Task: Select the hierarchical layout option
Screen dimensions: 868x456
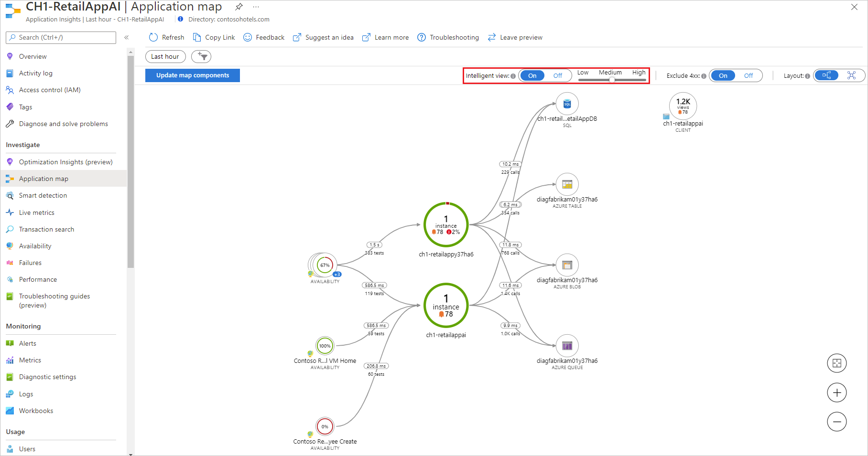Action: coord(827,75)
